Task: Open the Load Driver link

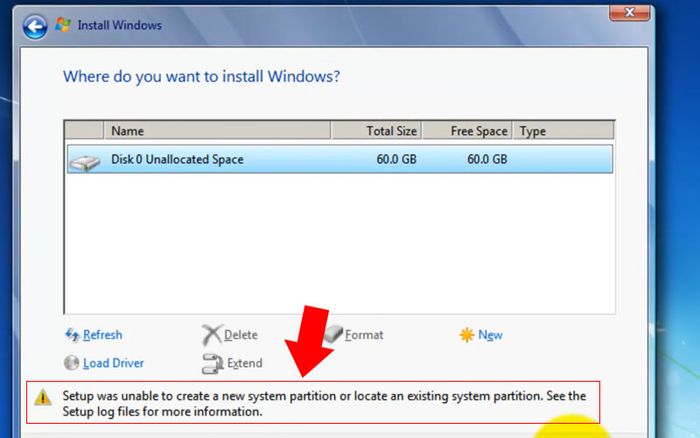Action: 113,363
